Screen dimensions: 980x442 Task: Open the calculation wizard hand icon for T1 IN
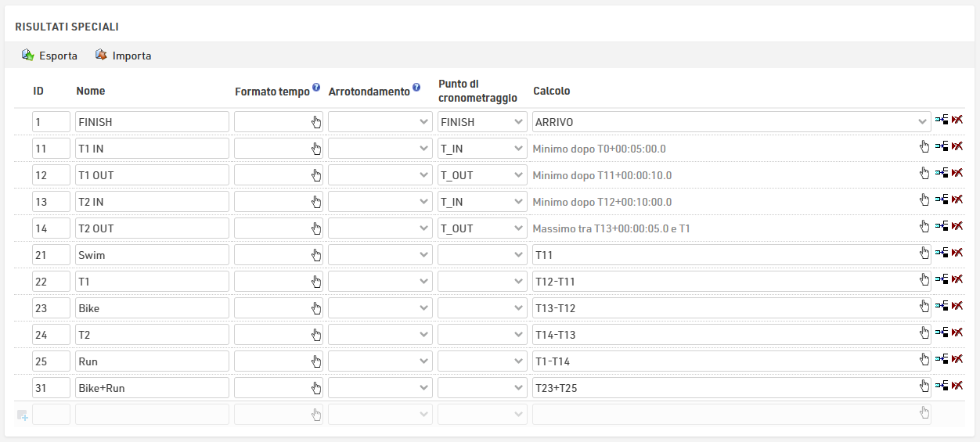(x=924, y=146)
